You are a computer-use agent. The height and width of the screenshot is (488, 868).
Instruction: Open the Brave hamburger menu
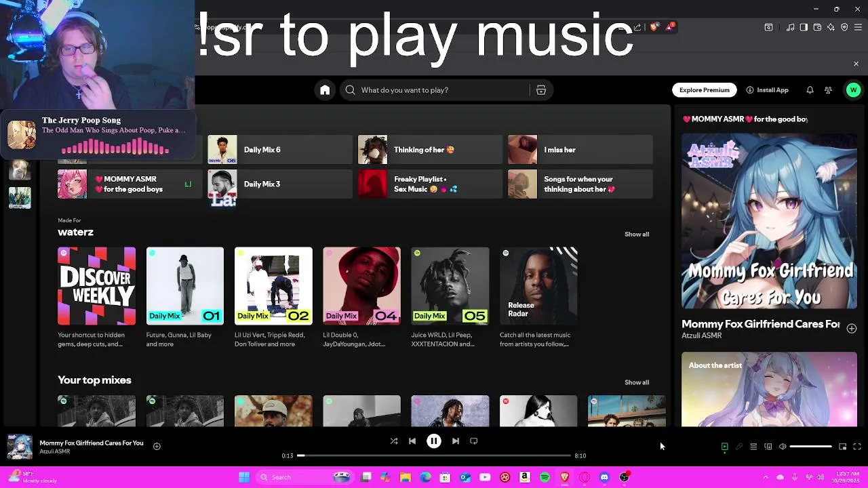(858, 27)
